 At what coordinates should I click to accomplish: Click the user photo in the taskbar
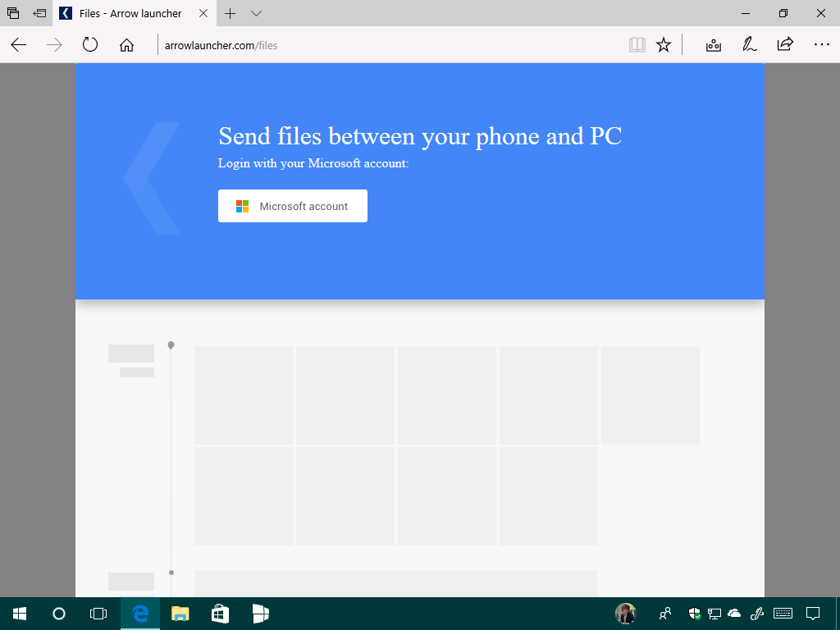(x=625, y=614)
